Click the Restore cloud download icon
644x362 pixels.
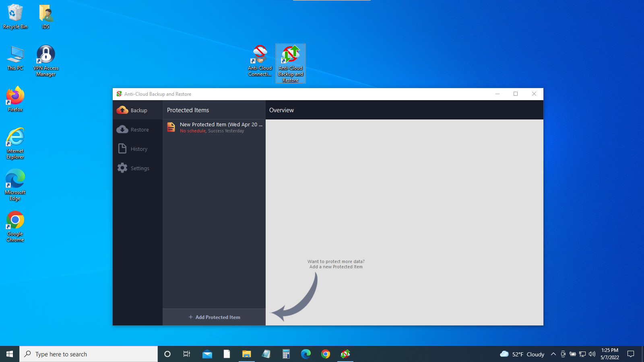click(122, 129)
